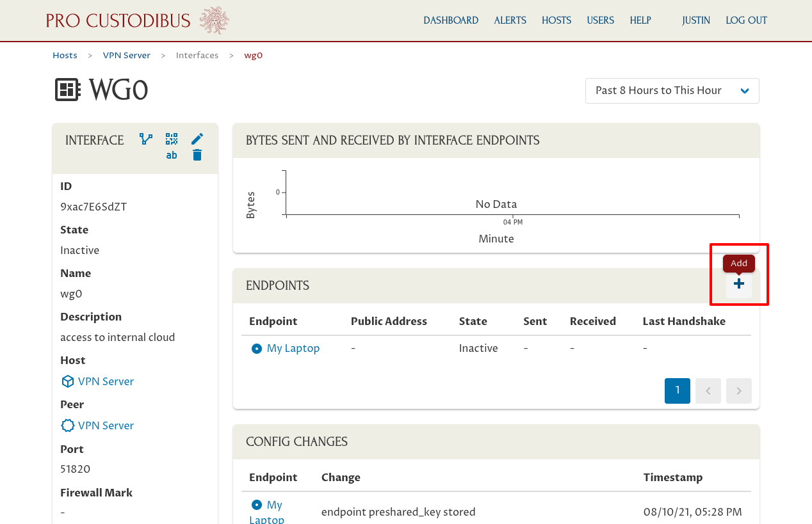Open Justin user profile link
The height and width of the screenshot is (524, 812).
696,20
